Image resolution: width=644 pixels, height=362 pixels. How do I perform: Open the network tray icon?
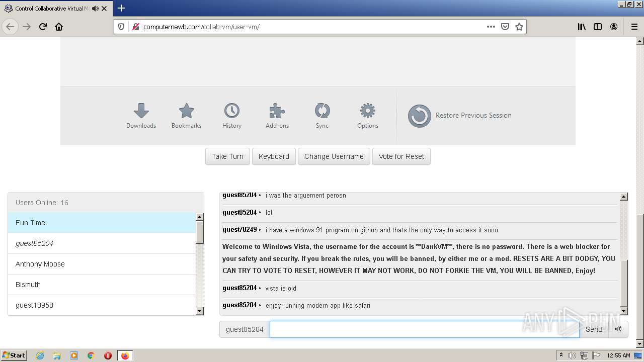584,355
